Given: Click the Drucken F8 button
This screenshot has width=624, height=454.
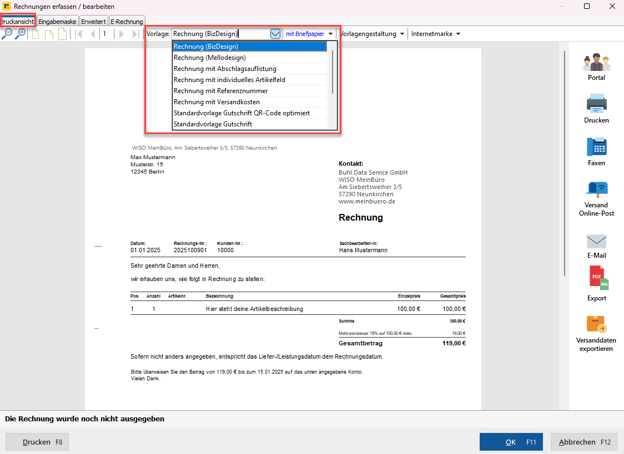Looking at the screenshot, I should (37, 442).
